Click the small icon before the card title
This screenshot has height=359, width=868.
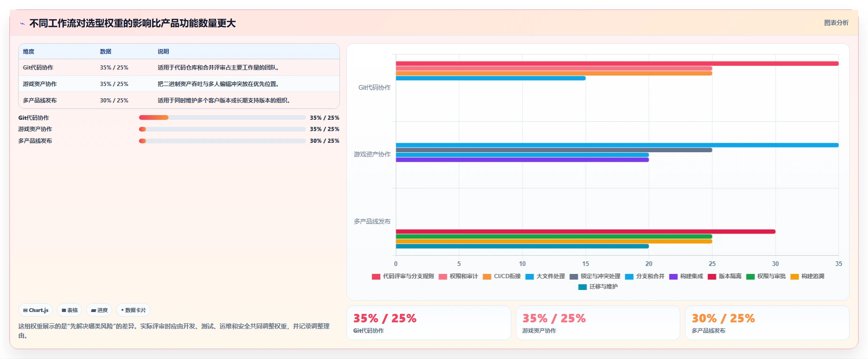pyautogui.click(x=22, y=23)
